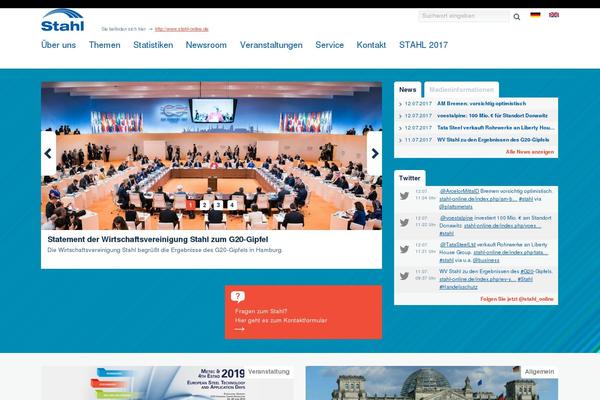Open news Tata Steel verkauft Rohrwerke
Image resolution: width=600 pixels, height=400 pixels.
point(496,128)
